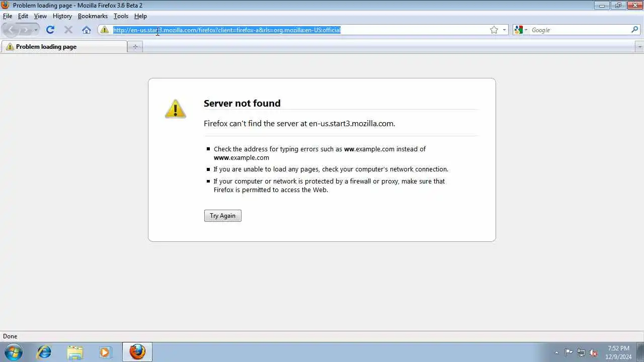Click the search magnifier icon

[634, 30]
